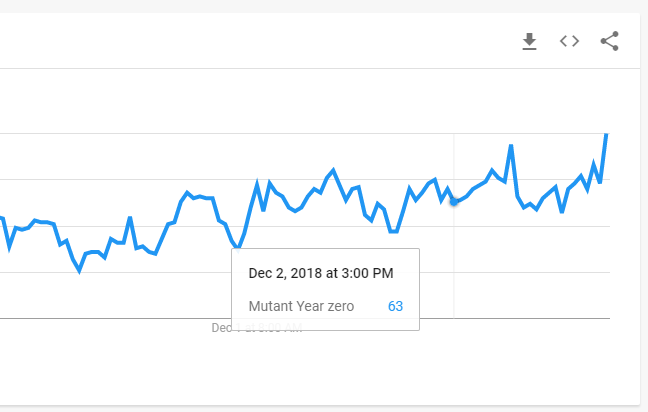Select the small narrow spike after the lowest dip

point(130,218)
